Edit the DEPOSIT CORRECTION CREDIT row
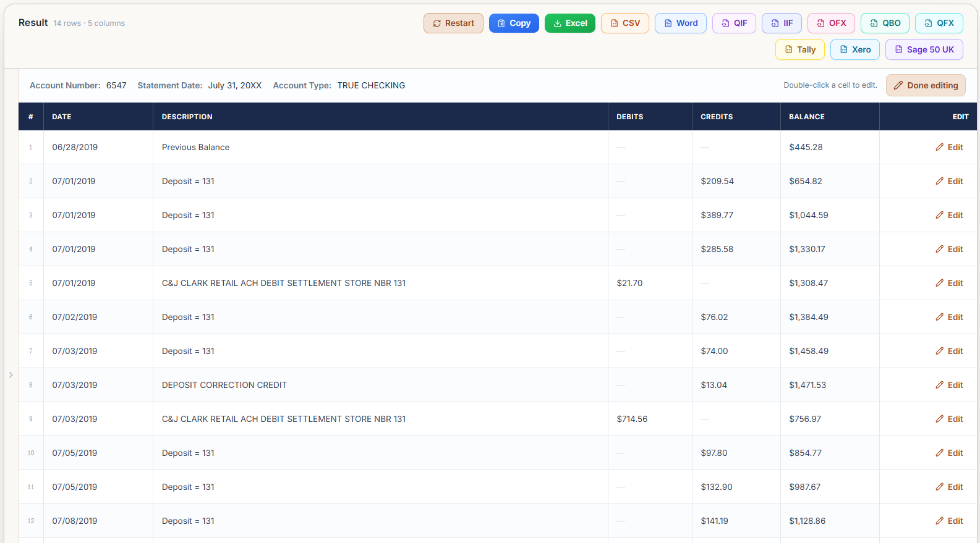The height and width of the screenshot is (543, 980). pyautogui.click(x=949, y=385)
